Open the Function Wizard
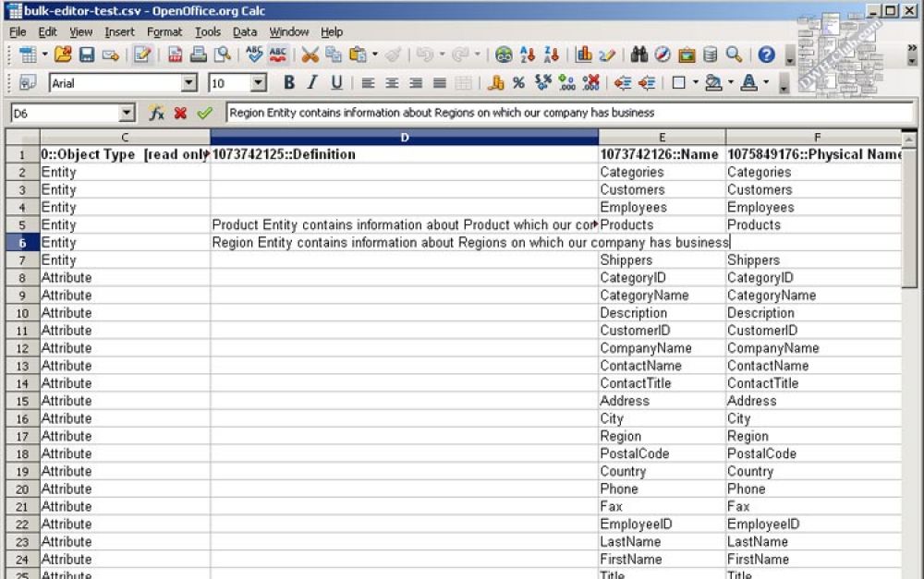 [x=156, y=113]
